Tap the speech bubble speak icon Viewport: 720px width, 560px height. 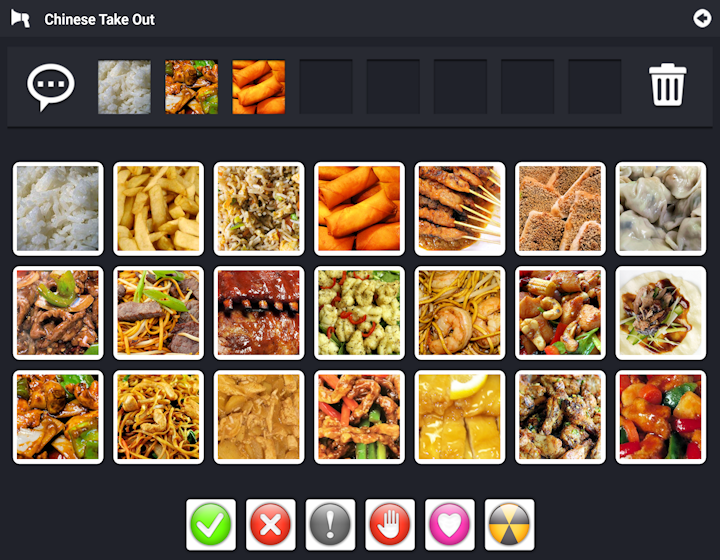51,87
